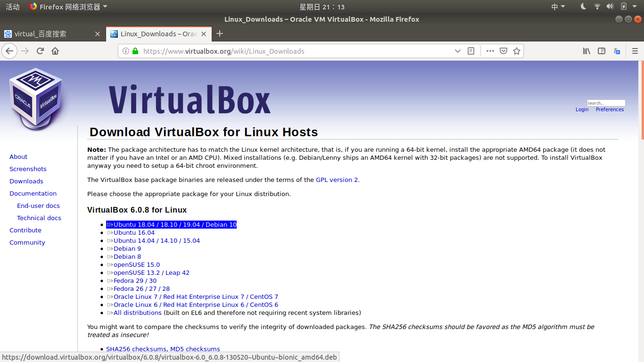Select the Linux_Downloads – Oracle tab
The width and height of the screenshot is (644, 362).
click(158, 34)
